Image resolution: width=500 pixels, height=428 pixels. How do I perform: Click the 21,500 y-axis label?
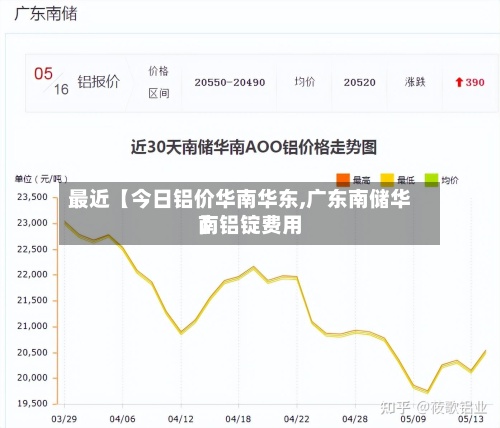[x=32, y=300]
